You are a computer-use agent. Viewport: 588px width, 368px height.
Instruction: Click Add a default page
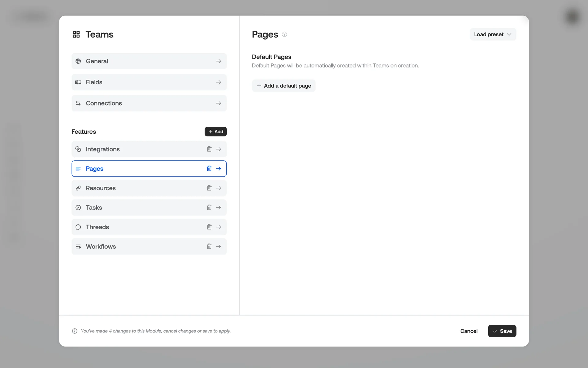tap(284, 86)
